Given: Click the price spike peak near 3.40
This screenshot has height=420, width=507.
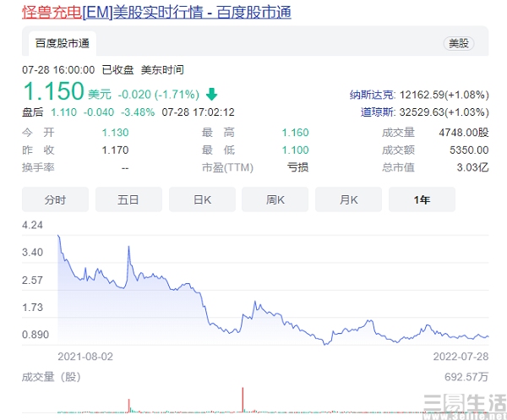Looking at the screenshot, I should [128, 247].
